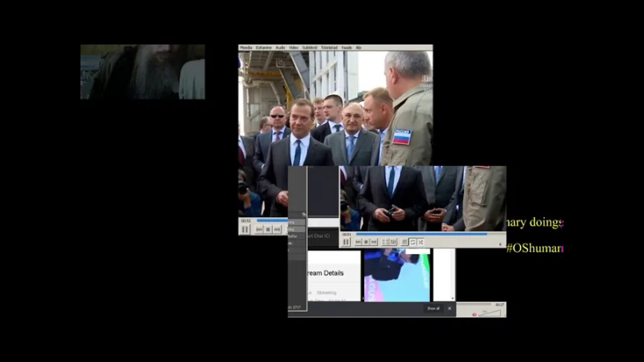This screenshot has width=644, height=362.
Task: Click the scrollbar down arrow beside the thumbnail
Action: coord(452,298)
